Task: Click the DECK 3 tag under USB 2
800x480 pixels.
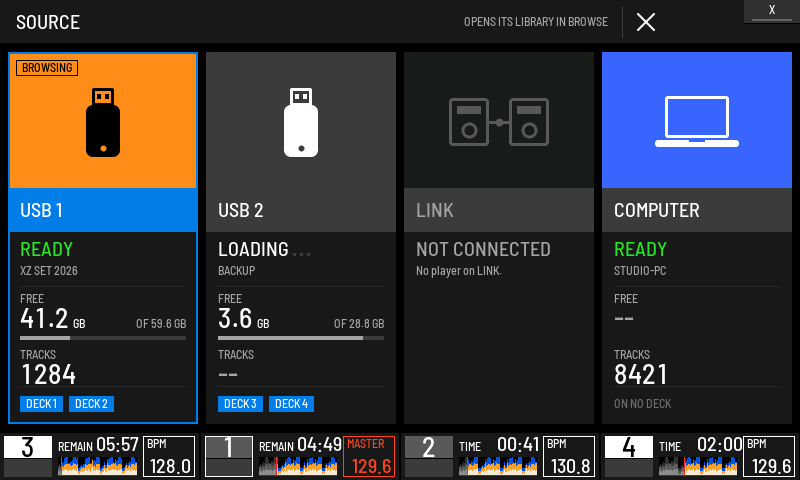Action: click(240, 404)
